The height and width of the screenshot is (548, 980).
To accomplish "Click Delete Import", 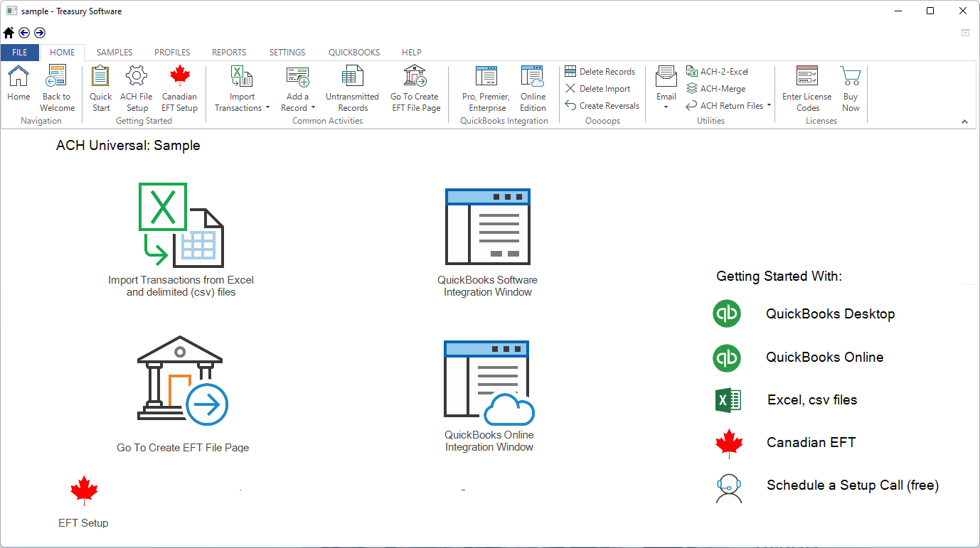I will click(598, 88).
